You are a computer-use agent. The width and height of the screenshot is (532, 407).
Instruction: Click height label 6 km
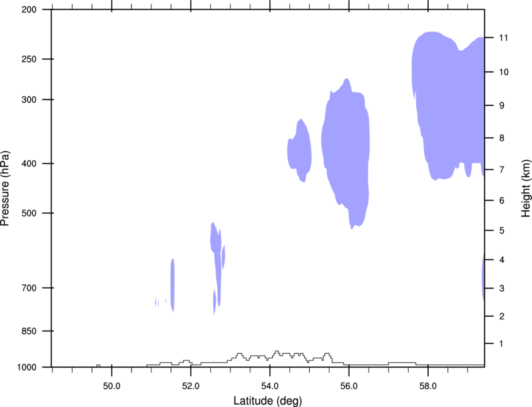(502, 200)
